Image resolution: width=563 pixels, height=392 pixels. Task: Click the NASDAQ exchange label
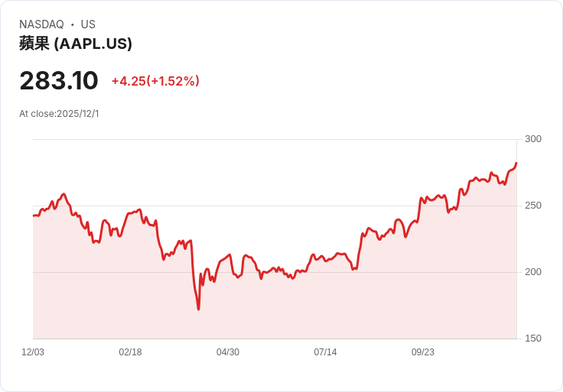(41, 24)
